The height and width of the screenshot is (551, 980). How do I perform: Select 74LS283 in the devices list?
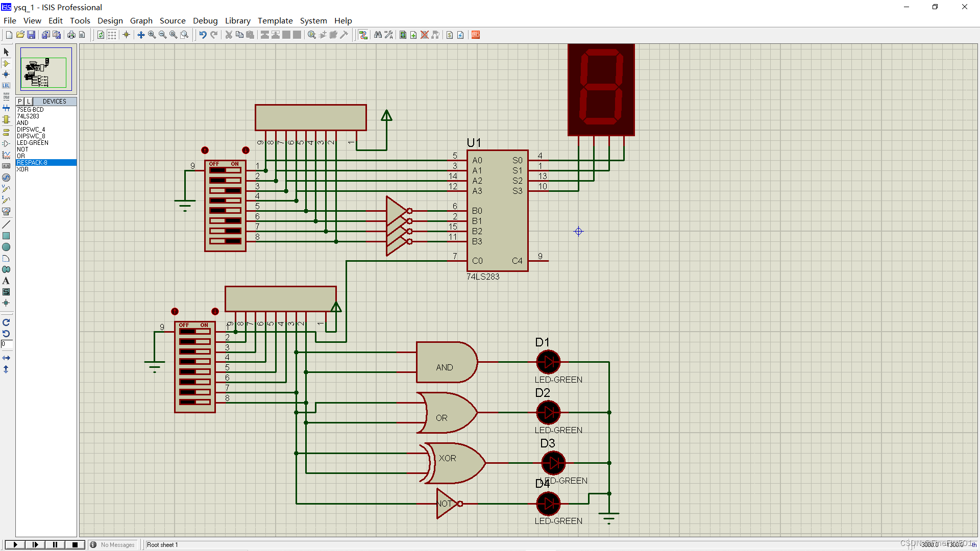[28, 116]
